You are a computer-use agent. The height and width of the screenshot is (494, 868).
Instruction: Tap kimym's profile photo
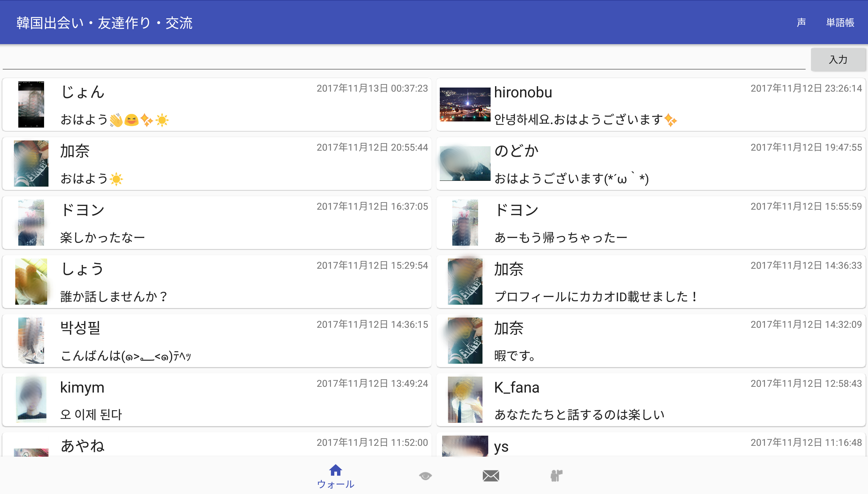pyautogui.click(x=31, y=400)
